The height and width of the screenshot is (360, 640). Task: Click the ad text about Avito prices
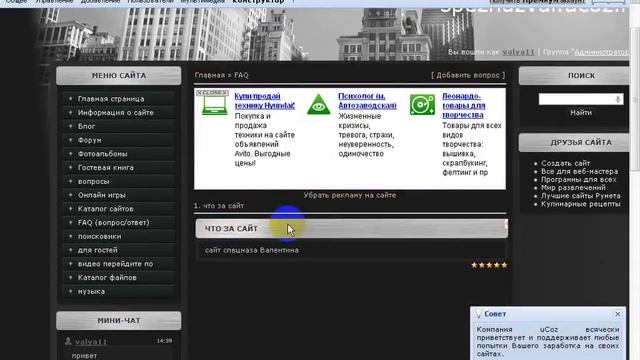pyautogui.click(x=264, y=140)
